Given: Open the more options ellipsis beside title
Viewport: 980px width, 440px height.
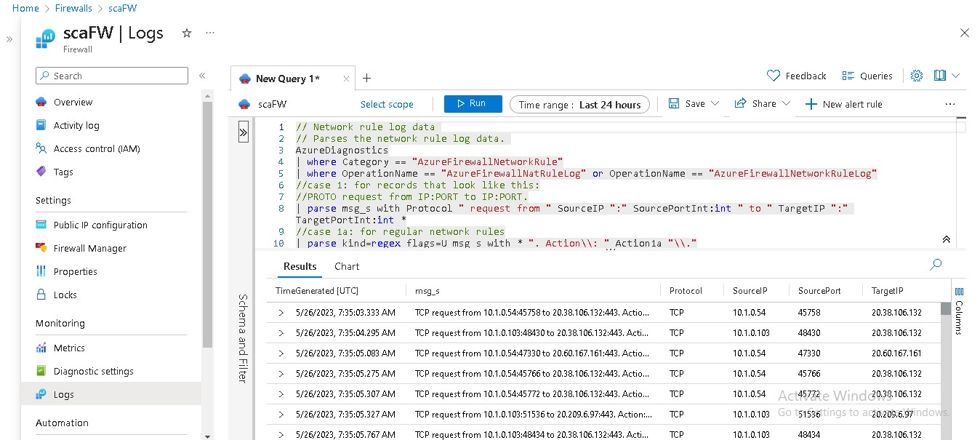Looking at the screenshot, I should click(x=210, y=33).
